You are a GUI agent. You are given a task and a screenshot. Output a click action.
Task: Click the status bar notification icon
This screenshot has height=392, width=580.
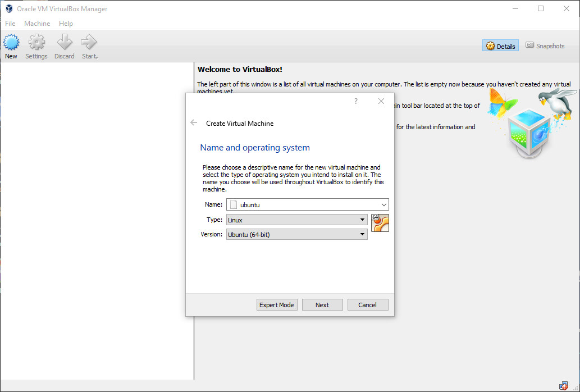pos(564,386)
